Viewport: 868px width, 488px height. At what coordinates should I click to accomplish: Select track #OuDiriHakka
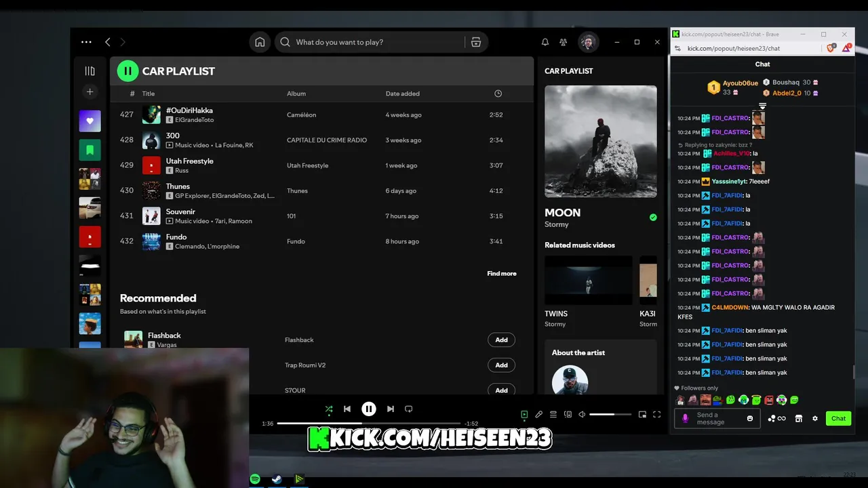click(189, 110)
